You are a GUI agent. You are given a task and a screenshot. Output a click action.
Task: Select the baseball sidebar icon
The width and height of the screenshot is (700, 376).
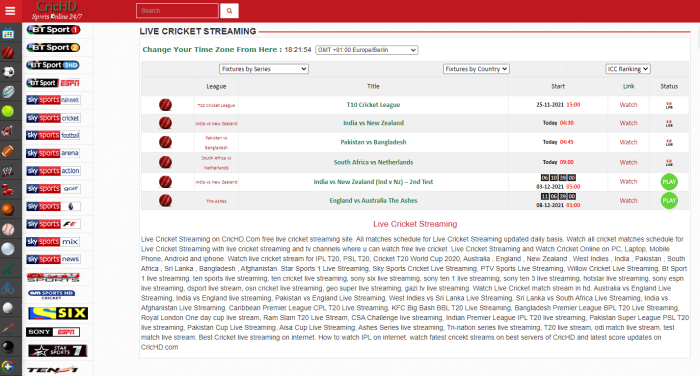(x=8, y=229)
